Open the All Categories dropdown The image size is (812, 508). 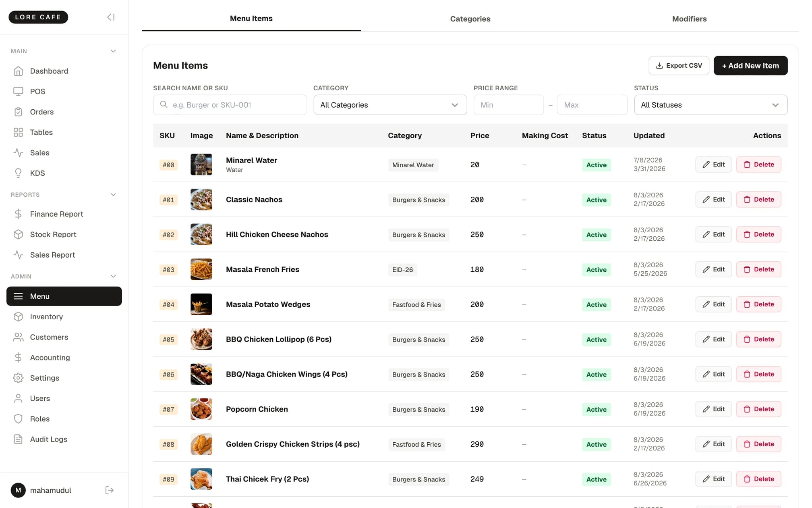click(x=390, y=105)
